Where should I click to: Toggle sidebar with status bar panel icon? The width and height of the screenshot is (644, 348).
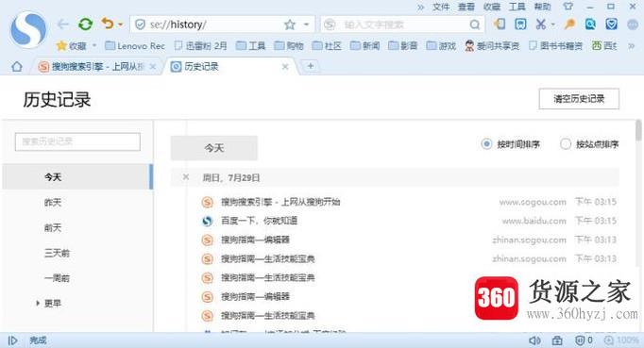point(12,340)
